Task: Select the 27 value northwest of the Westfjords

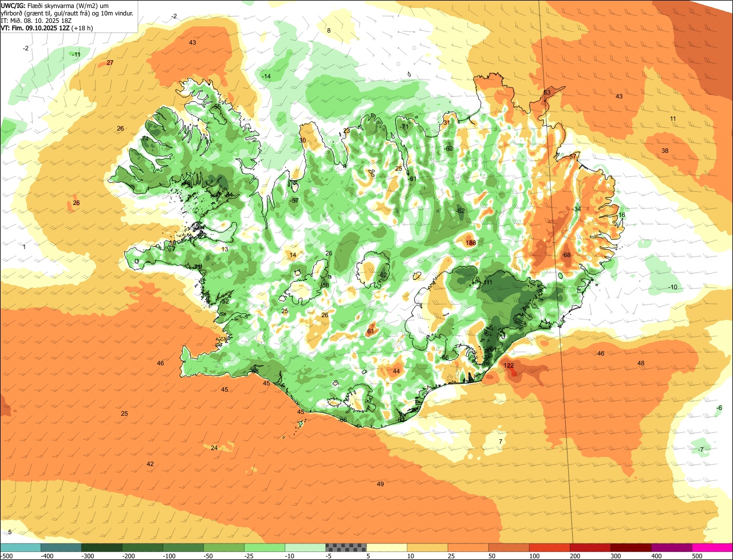Action: tap(110, 63)
